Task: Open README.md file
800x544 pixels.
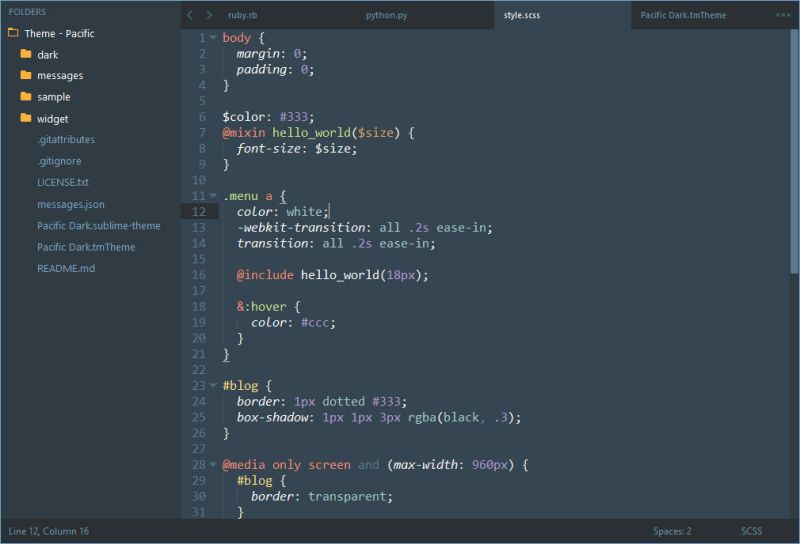Action: [66, 268]
